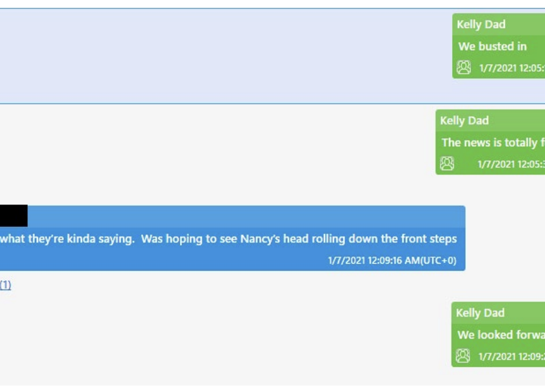Click participants icon in "We looked forwa" message
Viewport: 545px width, 392px height.
point(463,356)
